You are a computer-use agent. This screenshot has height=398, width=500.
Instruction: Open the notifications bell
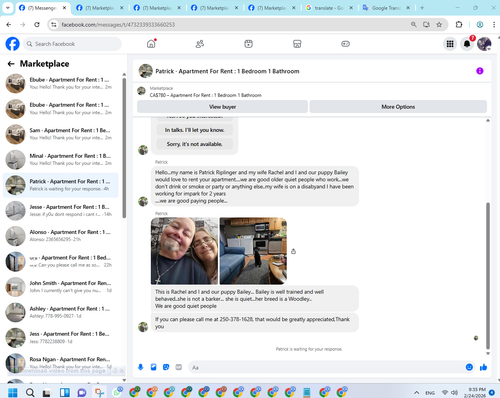pos(467,44)
